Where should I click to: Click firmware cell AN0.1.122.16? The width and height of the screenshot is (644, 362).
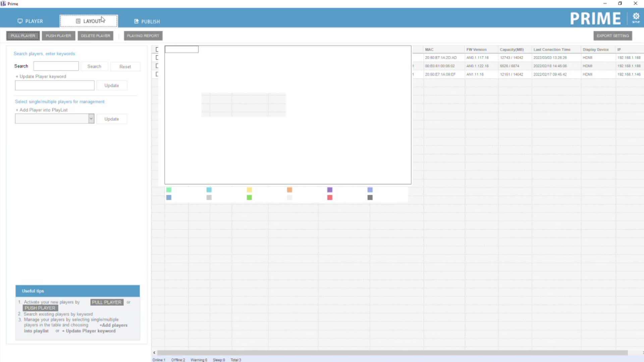pyautogui.click(x=477, y=66)
